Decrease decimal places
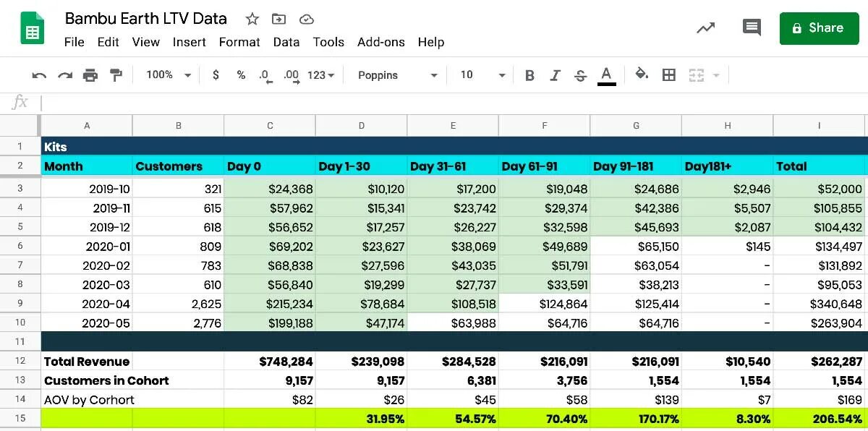 pyautogui.click(x=265, y=75)
